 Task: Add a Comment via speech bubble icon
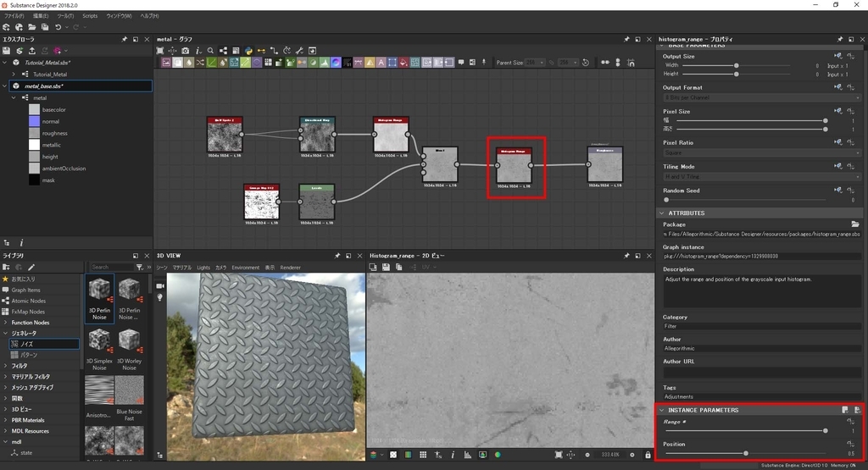(461, 63)
